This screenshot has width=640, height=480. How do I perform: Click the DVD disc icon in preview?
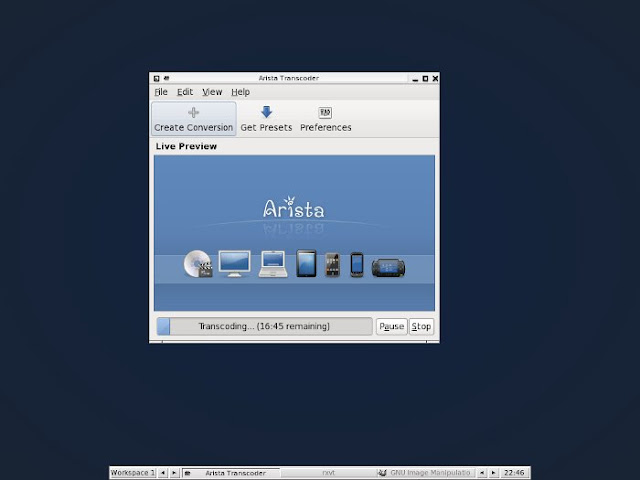pos(198,264)
